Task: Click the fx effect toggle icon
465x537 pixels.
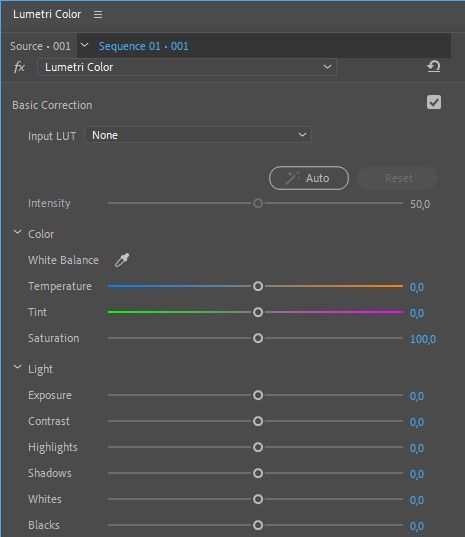Action: [x=20, y=67]
